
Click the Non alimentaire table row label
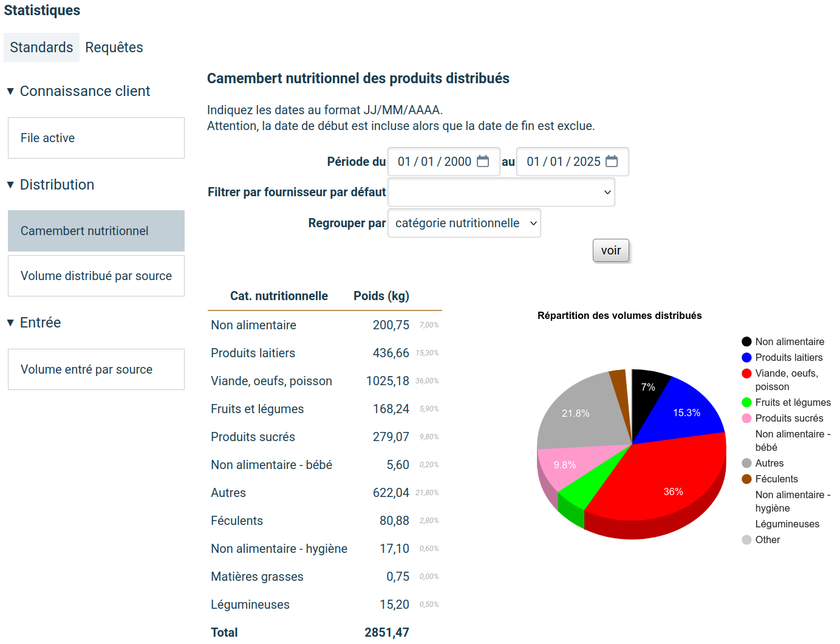253,325
